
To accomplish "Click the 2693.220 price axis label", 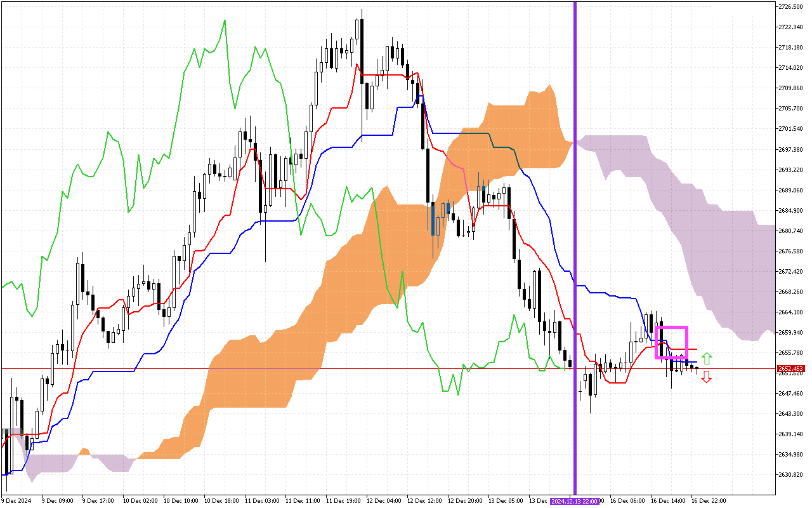I will click(791, 170).
